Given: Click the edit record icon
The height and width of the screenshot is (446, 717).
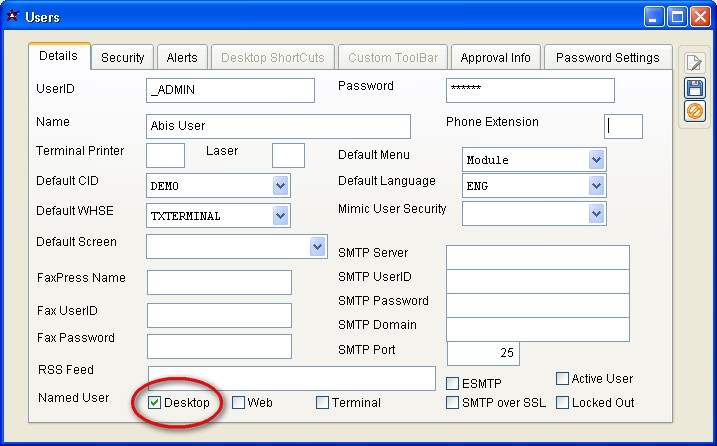Looking at the screenshot, I should point(695,63).
